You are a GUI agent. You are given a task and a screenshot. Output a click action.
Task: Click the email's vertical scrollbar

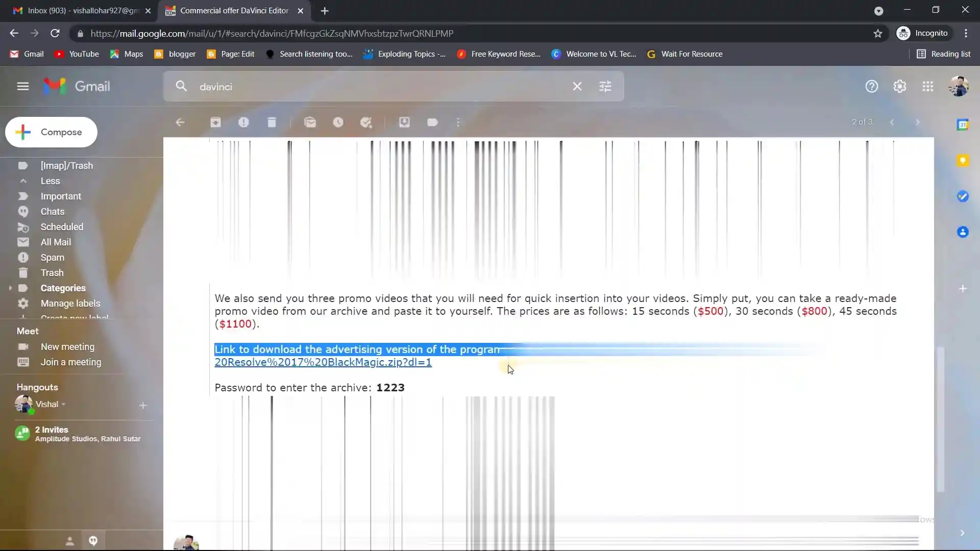click(x=940, y=418)
